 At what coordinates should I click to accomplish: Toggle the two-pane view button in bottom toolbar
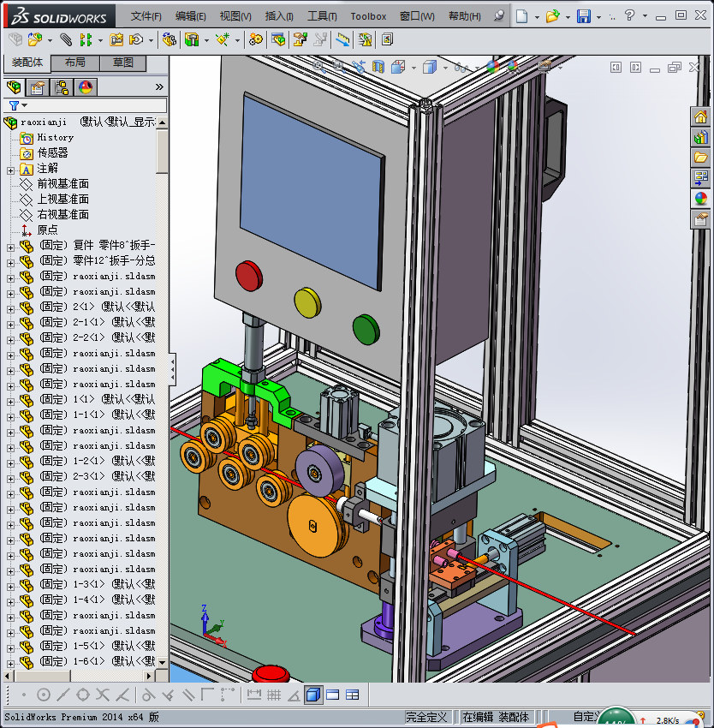333,695
